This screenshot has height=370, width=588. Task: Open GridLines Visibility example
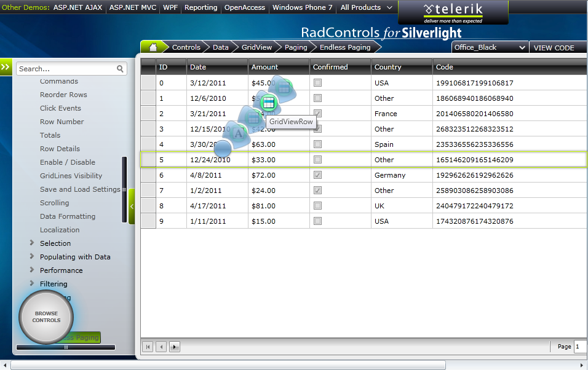[x=71, y=175]
